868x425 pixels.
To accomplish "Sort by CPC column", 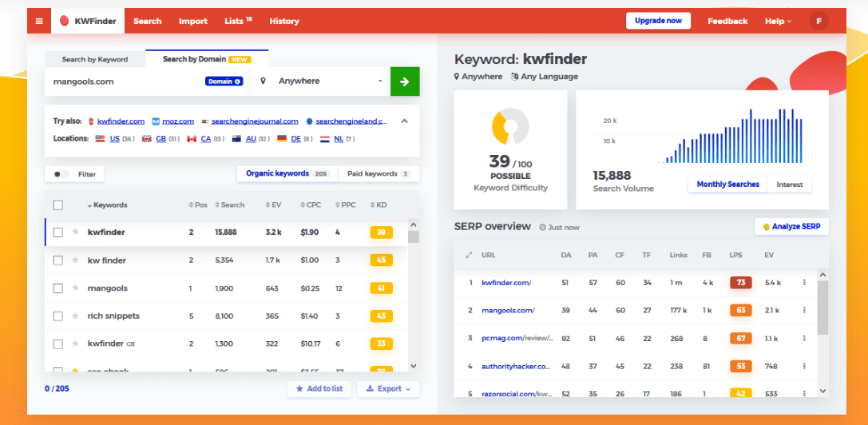I will coord(310,205).
